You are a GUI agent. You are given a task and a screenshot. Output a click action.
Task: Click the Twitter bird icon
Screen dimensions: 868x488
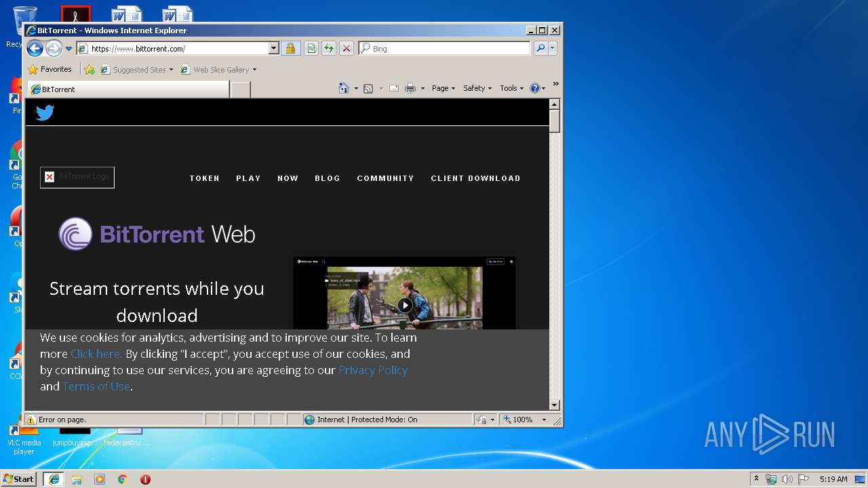coord(45,113)
